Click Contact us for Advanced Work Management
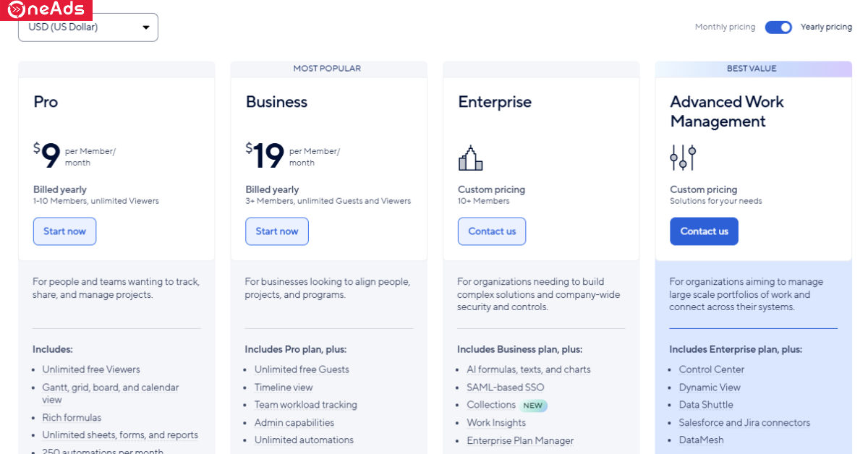Image resolution: width=868 pixels, height=454 pixels. (x=704, y=231)
